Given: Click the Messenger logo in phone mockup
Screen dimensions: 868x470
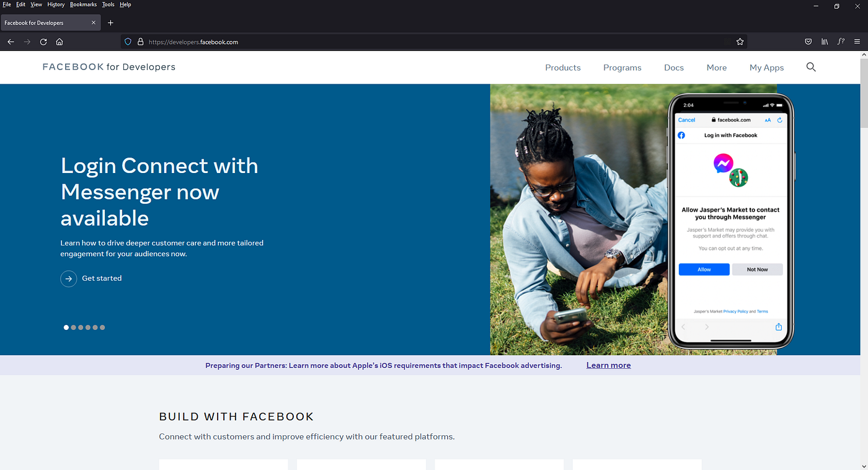Looking at the screenshot, I should tap(723, 163).
